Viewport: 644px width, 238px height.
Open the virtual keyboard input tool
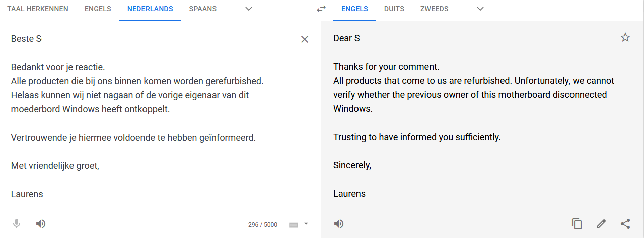point(293,225)
